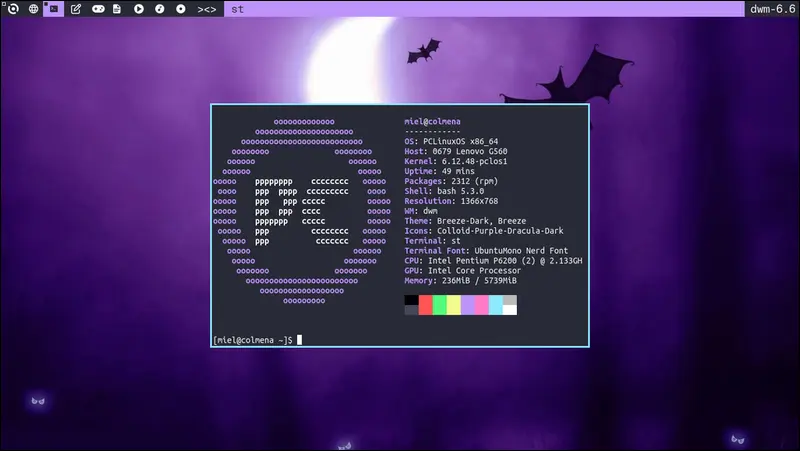Open the game controller tag
This screenshot has width=800, height=451.
[98, 9]
